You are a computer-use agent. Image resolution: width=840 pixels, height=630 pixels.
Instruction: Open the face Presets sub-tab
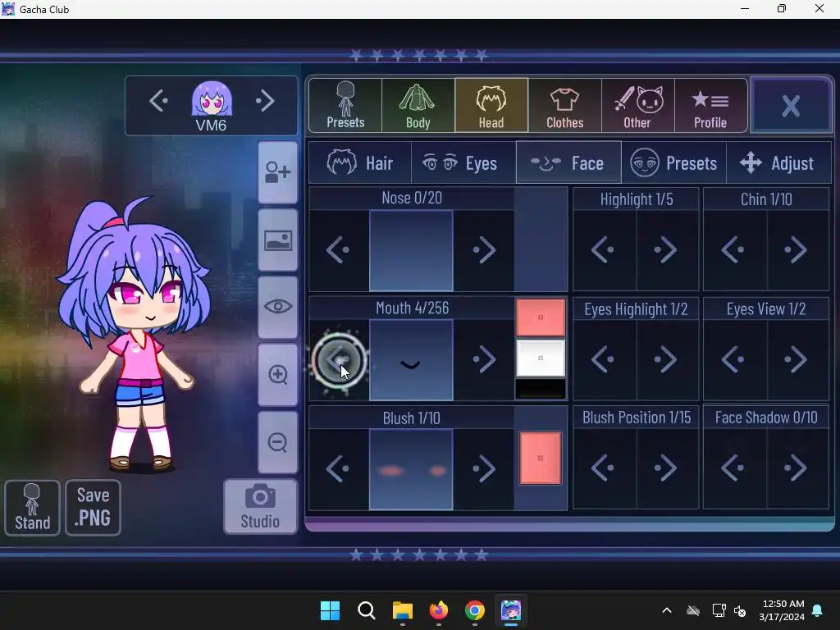pos(674,163)
